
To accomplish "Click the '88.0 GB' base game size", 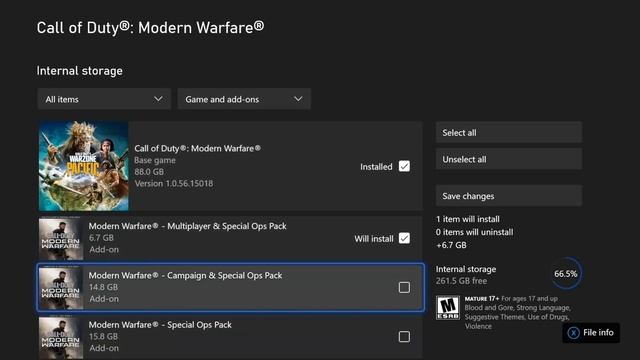I will coord(149,172).
